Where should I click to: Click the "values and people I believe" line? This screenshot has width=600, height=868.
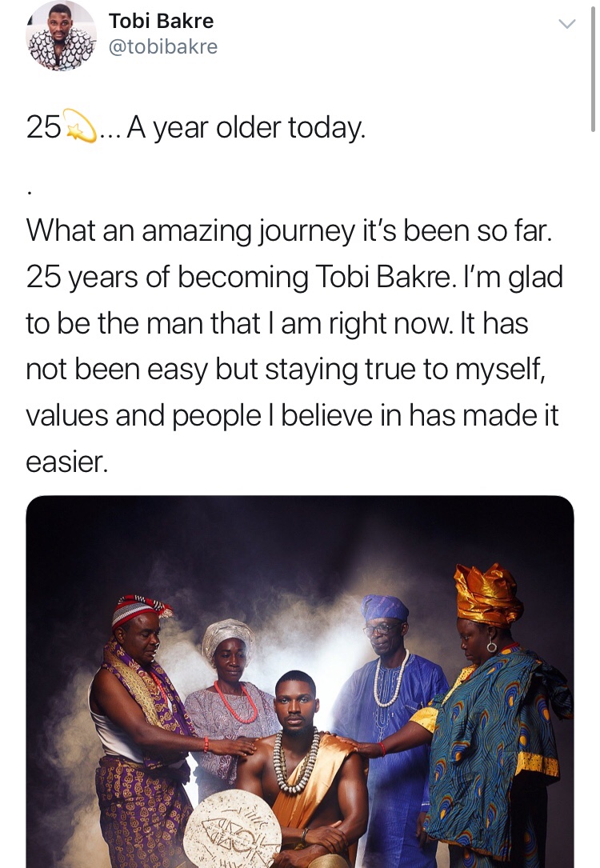(292, 415)
